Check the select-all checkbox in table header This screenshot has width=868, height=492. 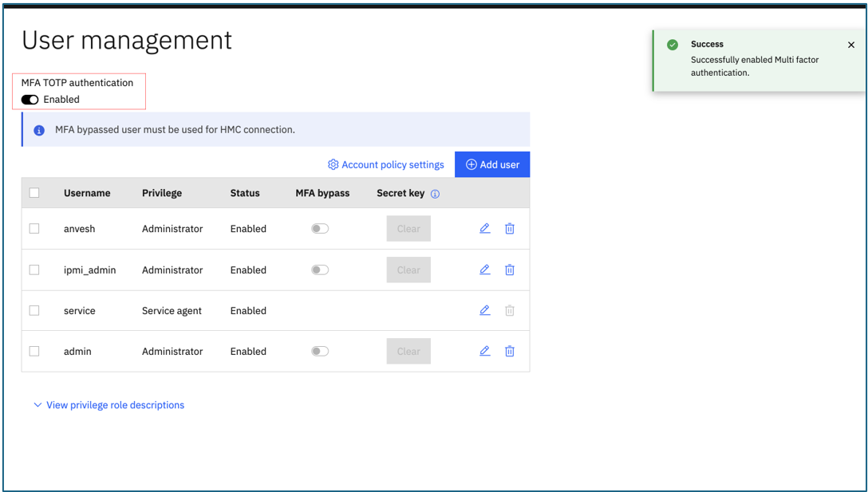click(34, 192)
